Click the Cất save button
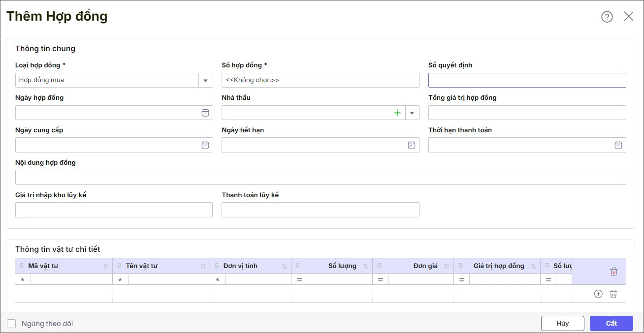The height and width of the screenshot is (333, 644). tap(611, 323)
